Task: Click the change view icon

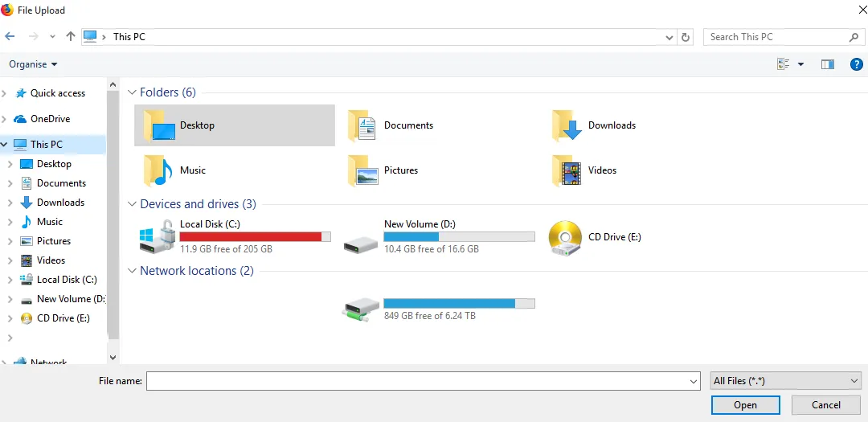Action: tap(784, 64)
